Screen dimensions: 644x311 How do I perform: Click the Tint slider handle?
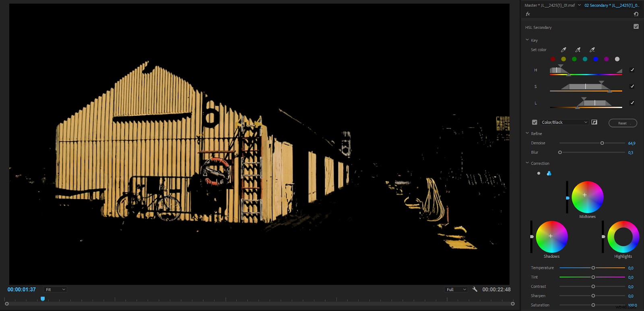coord(593,277)
